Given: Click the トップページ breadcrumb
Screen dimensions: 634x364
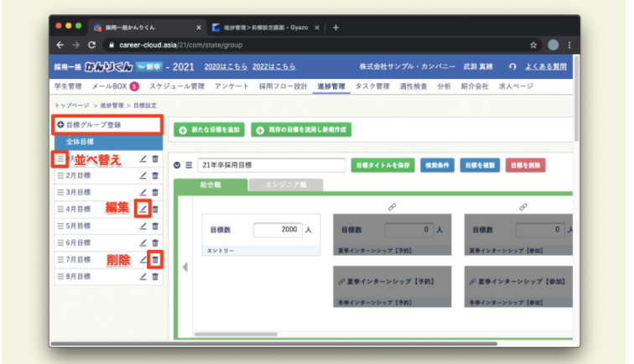Looking at the screenshot, I should 71,106.
